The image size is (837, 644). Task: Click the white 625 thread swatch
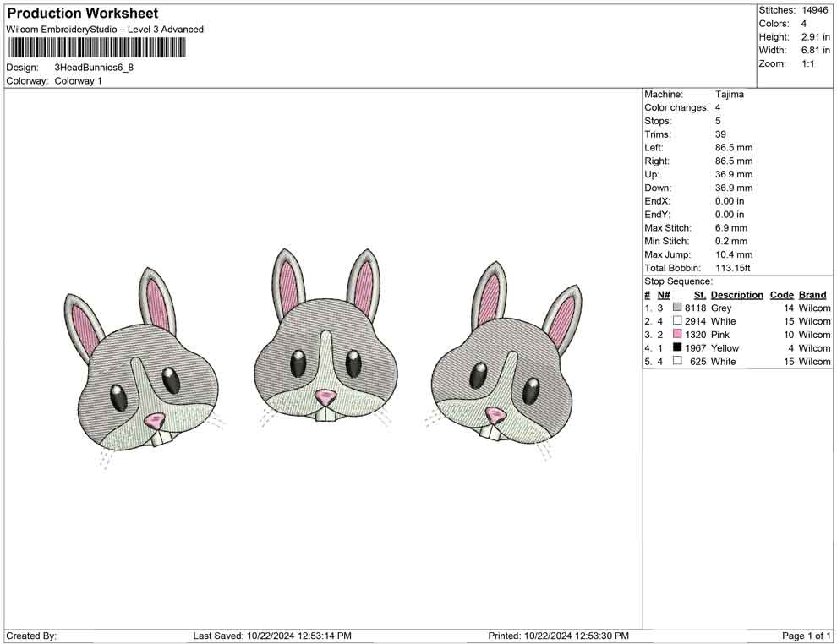(x=677, y=362)
